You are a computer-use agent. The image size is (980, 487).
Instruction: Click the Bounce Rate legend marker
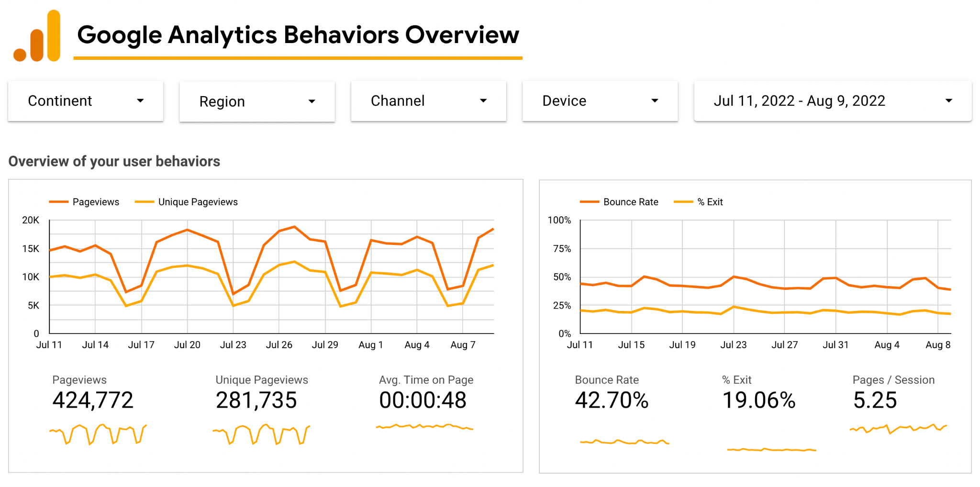(590, 202)
